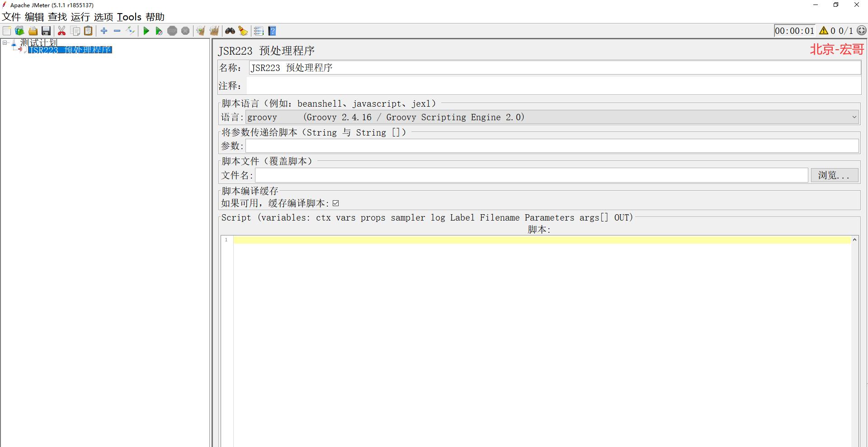
Task: Click the 注释 comment field
Action: coord(553,86)
